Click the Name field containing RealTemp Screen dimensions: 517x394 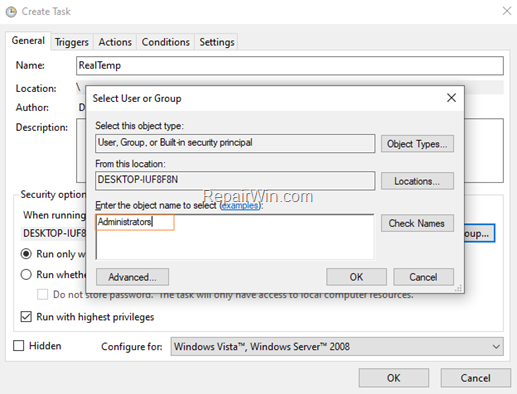point(290,66)
